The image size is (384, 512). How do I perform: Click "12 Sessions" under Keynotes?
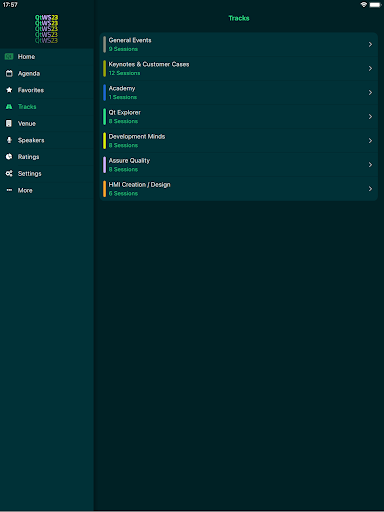pyautogui.click(x=124, y=73)
